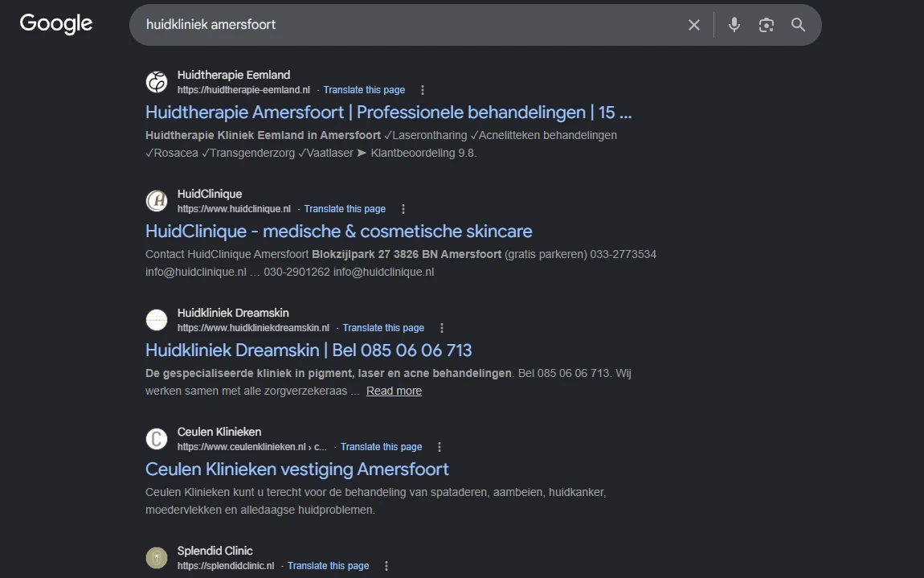
Task: Open more options for Splendid Clinic result
Action: [386, 566]
